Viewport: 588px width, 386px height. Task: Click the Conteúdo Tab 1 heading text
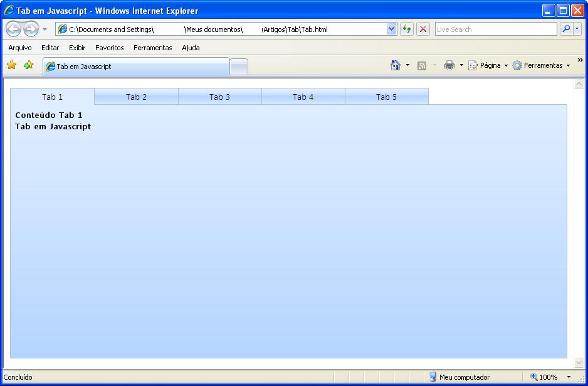[49, 115]
